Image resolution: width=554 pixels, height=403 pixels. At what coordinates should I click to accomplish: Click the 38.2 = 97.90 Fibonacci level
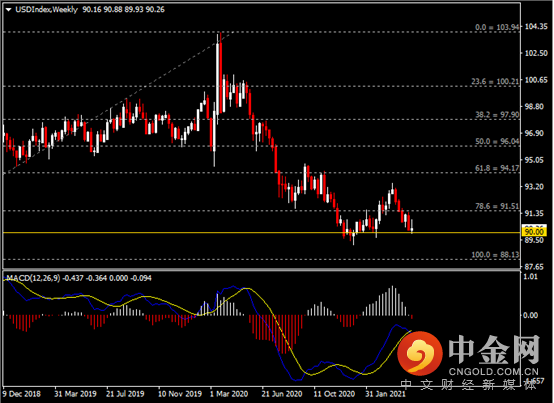pyautogui.click(x=497, y=115)
